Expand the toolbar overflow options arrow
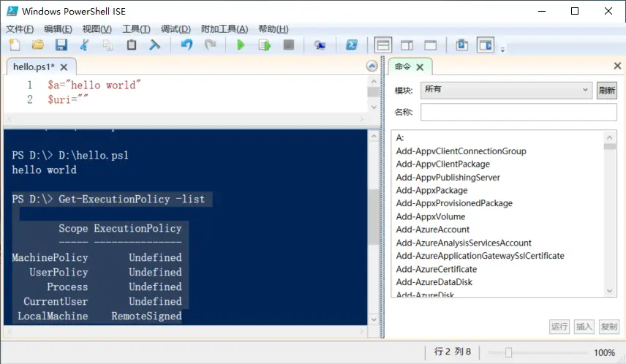626x364 pixels. (502, 50)
